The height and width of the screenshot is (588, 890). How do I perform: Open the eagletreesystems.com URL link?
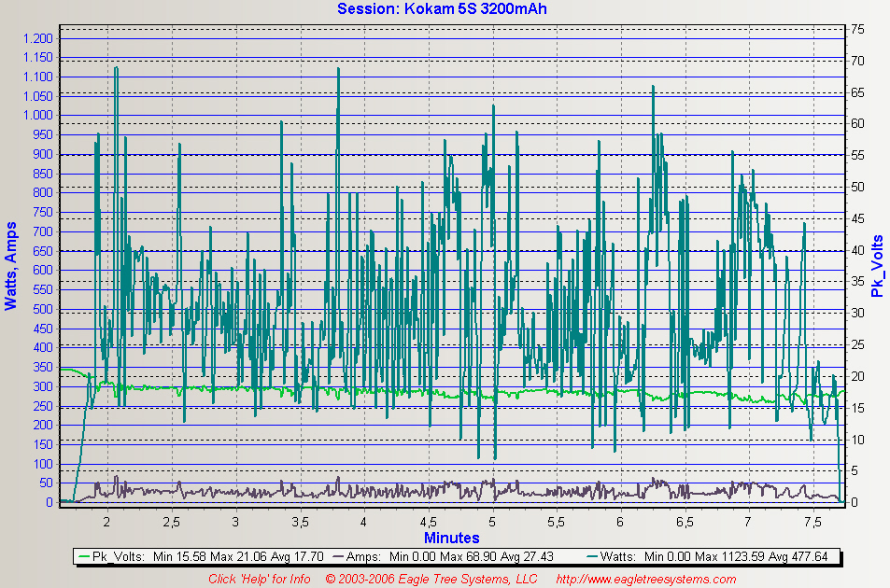645,579
